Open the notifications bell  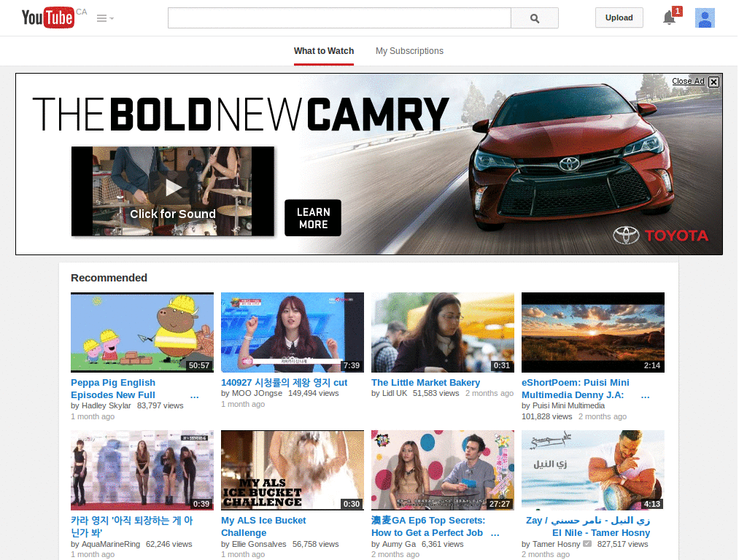coord(669,18)
